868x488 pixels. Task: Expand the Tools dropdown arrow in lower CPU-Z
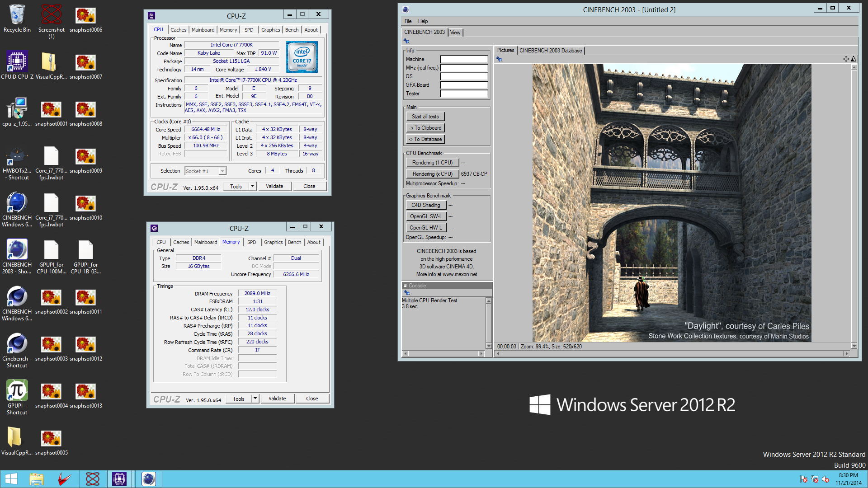point(255,399)
